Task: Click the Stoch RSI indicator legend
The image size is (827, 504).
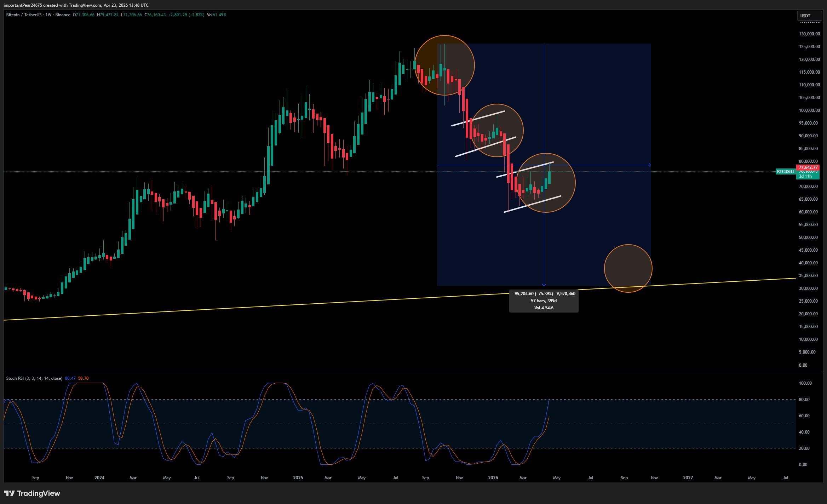Action: [34, 378]
